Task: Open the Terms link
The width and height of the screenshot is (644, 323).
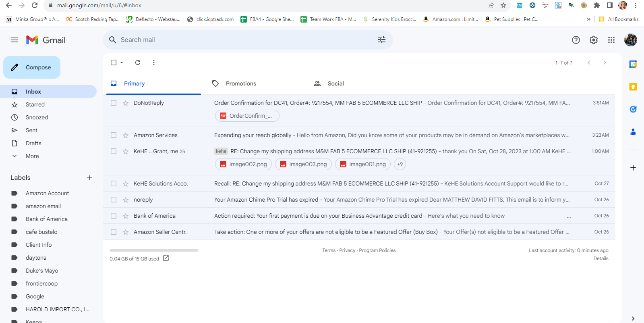Action: click(329, 250)
